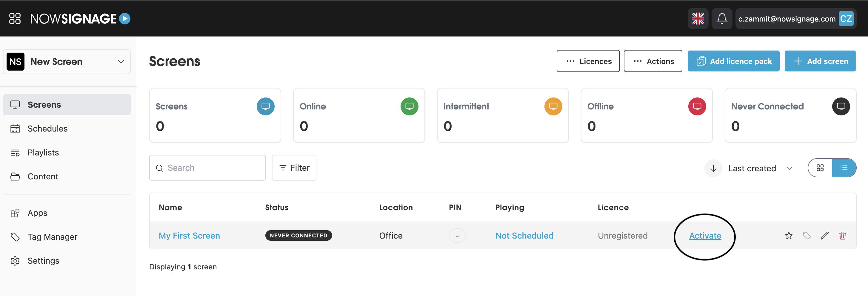Open the Licences menu

588,61
